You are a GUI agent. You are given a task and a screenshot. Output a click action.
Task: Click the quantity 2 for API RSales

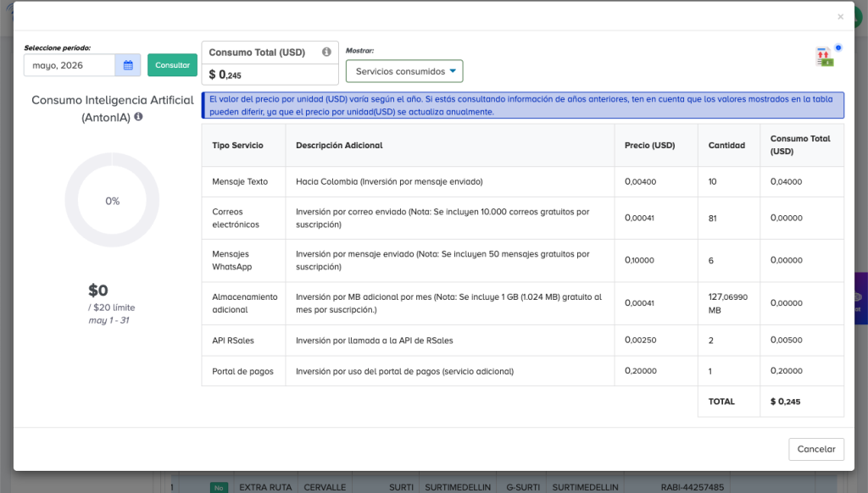[711, 341]
